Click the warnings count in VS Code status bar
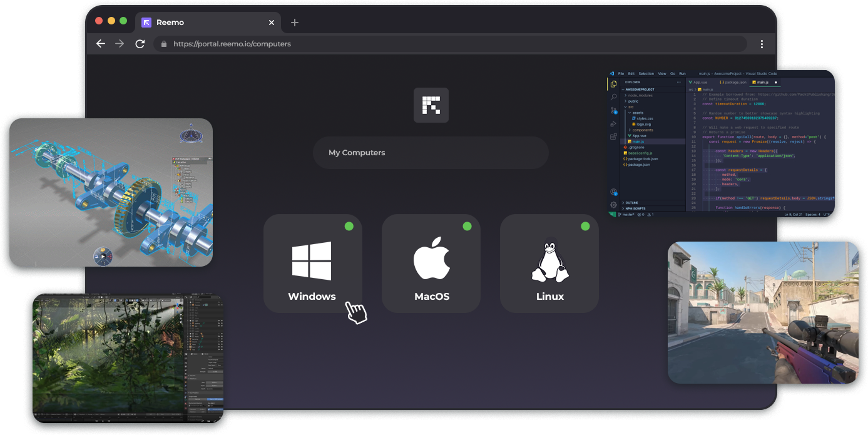The width and height of the screenshot is (868, 435). (651, 215)
